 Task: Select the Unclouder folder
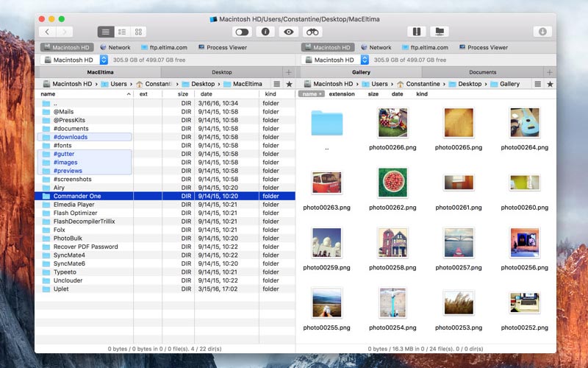tap(68, 280)
